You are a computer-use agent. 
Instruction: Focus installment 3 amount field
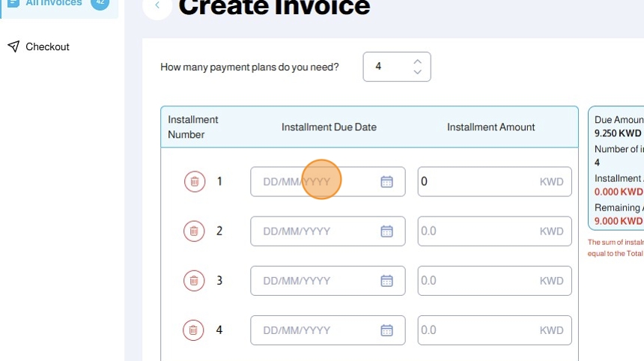pos(478,281)
